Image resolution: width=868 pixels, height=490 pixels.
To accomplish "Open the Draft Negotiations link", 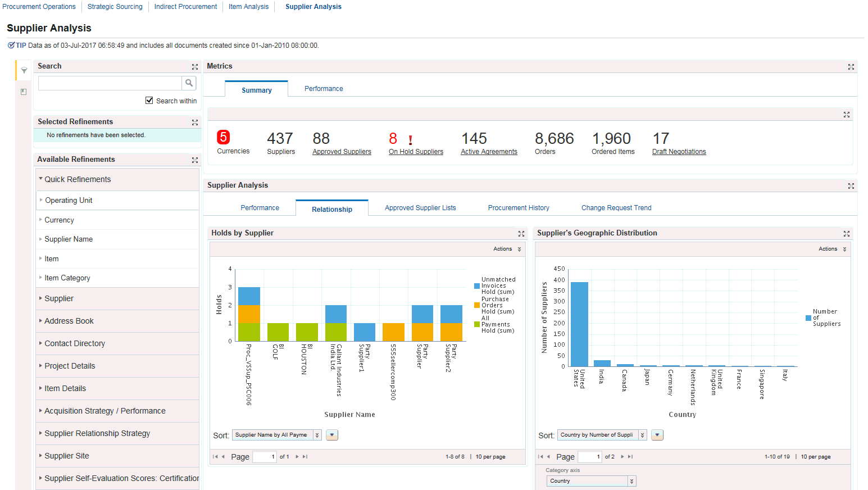I will point(679,152).
